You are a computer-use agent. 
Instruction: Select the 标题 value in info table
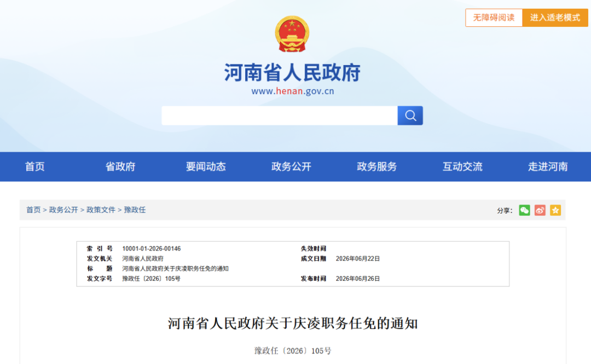[175, 269]
